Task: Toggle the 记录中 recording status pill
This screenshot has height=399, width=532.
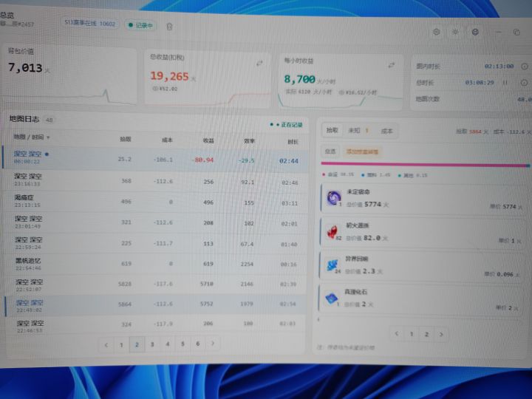Action: 140,25
